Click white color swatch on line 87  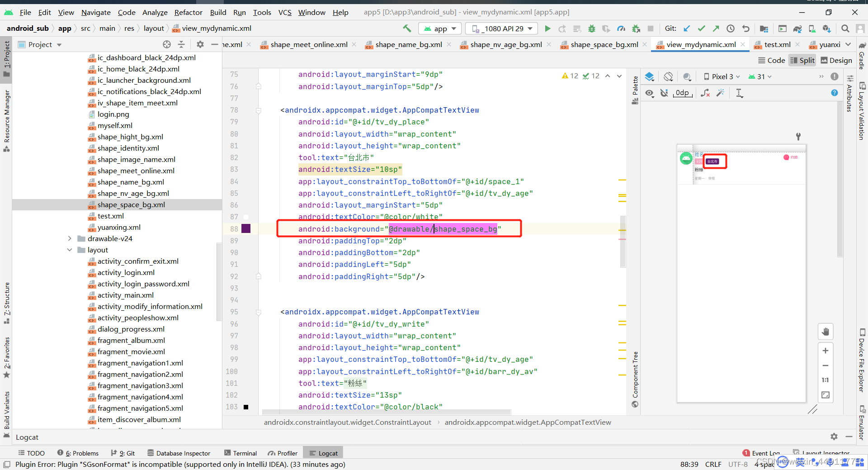pos(246,217)
